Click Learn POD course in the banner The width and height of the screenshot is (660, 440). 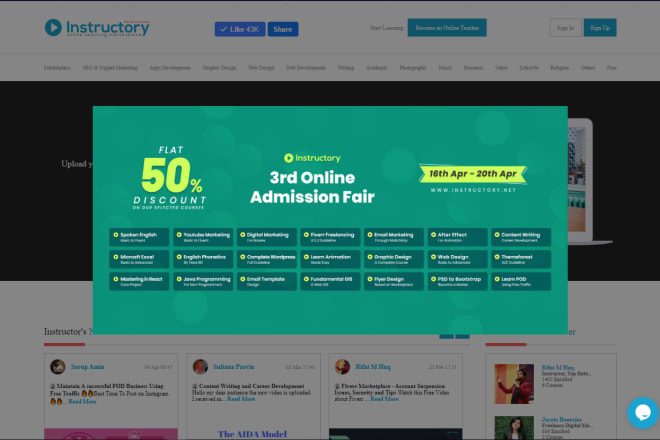tap(521, 281)
